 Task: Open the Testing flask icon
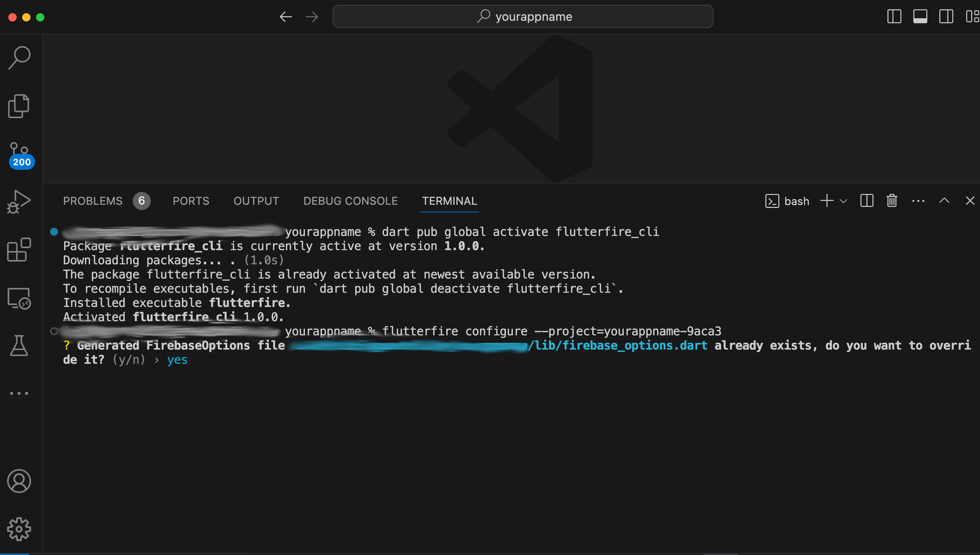tap(19, 346)
